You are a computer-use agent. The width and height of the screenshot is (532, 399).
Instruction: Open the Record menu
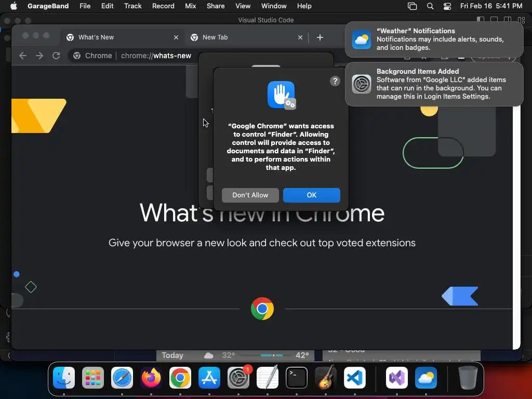(163, 6)
